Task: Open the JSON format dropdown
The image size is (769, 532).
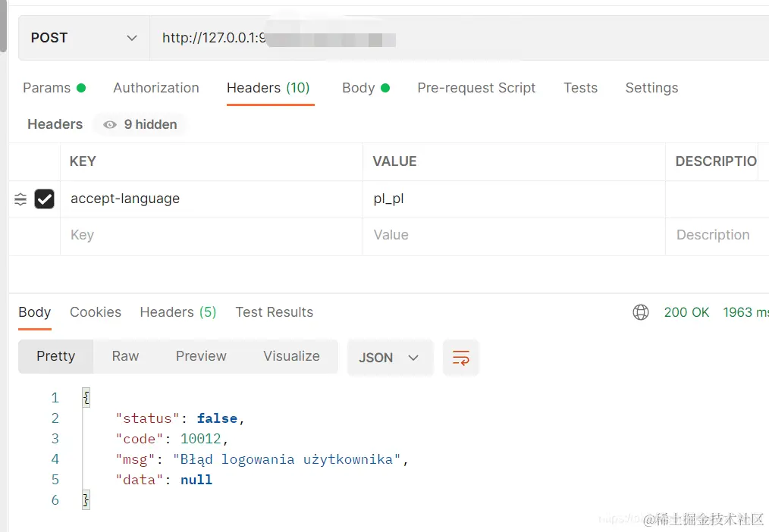Action: point(390,358)
